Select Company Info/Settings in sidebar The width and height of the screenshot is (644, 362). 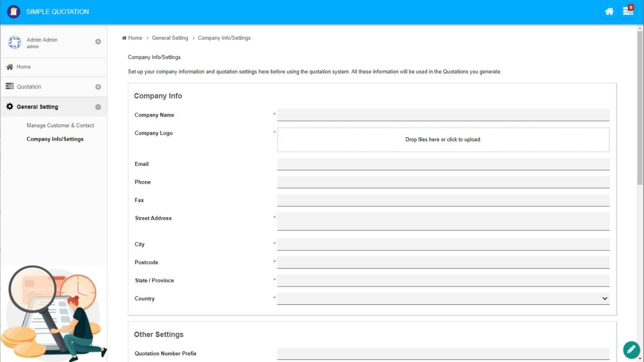click(55, 139)
